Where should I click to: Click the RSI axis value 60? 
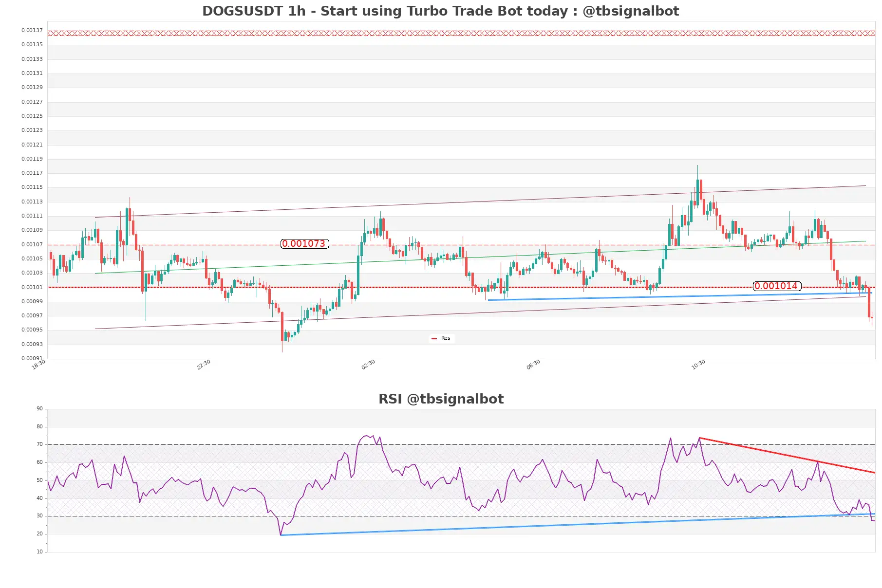coord(39,462)
